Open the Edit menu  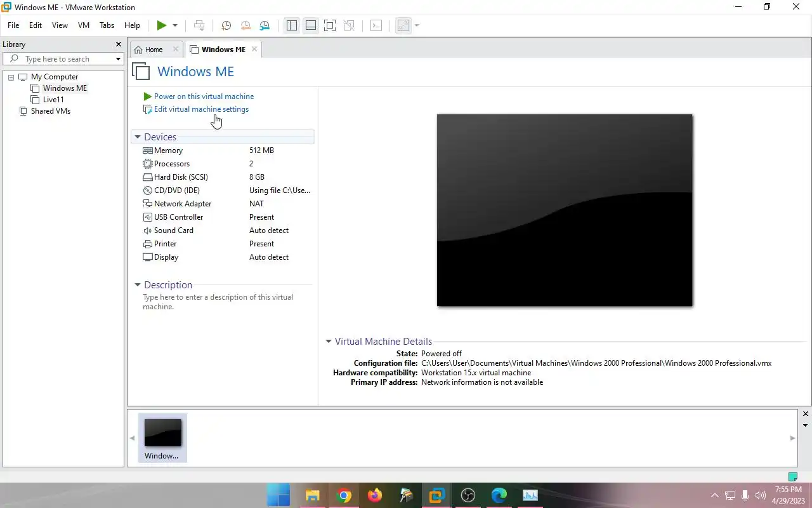point(36,25)
